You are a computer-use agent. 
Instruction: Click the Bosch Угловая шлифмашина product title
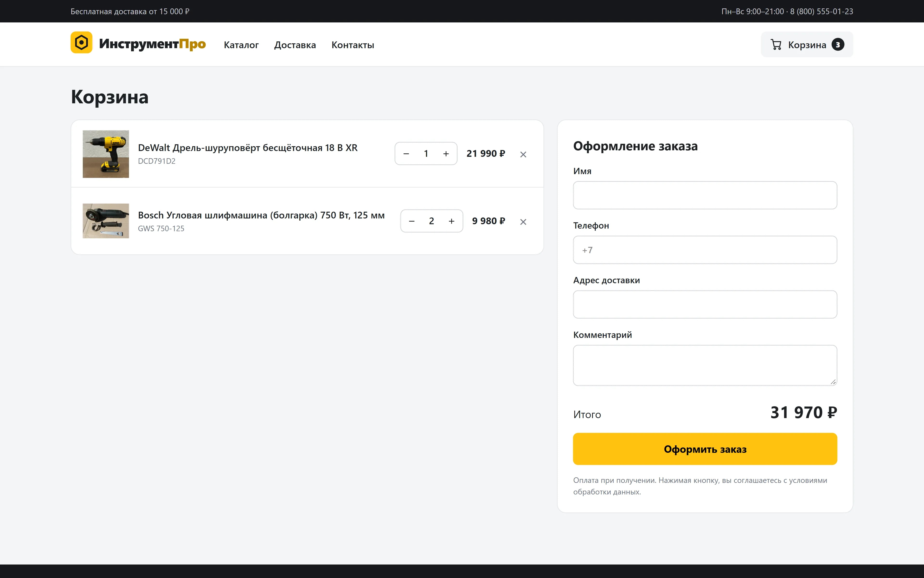(261, 215)
